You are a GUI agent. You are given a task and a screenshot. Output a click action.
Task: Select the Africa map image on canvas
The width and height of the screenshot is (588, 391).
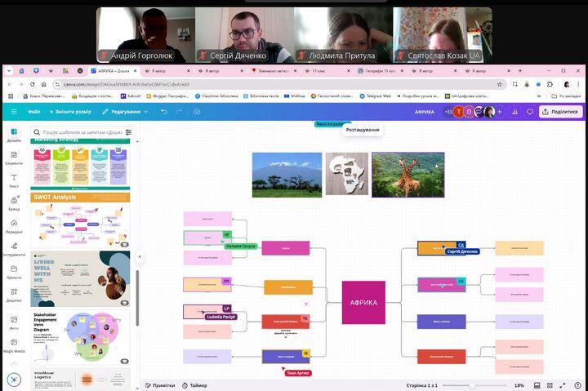[x=347, y=174]
